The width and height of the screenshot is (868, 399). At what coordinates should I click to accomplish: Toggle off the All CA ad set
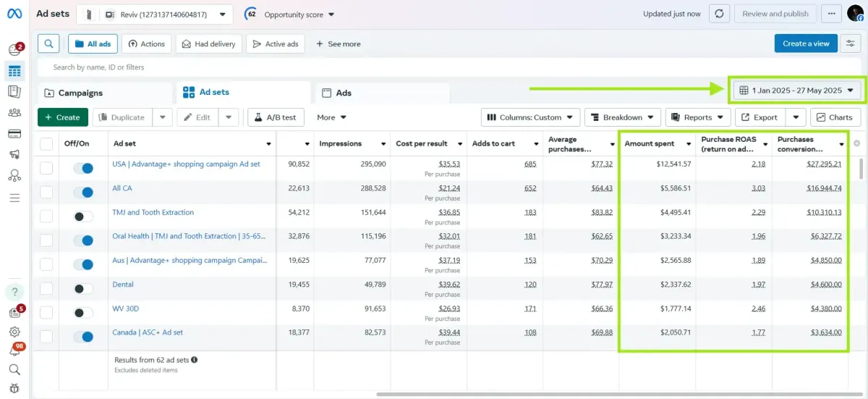coord(83,192)
